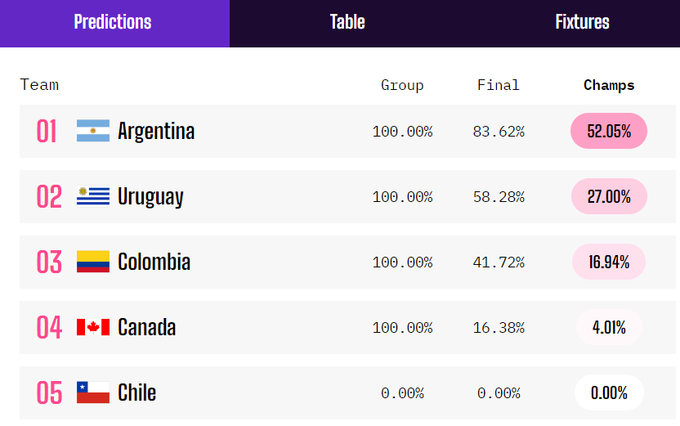Click Colombia's 16.94% champs badge

click(608, 262)
